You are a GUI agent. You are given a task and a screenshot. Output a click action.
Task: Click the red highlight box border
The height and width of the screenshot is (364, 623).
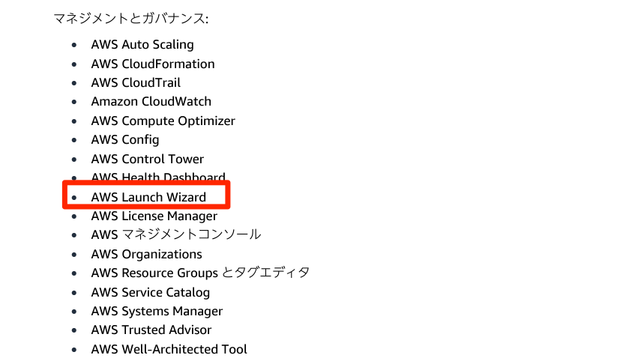click(146, 182)
